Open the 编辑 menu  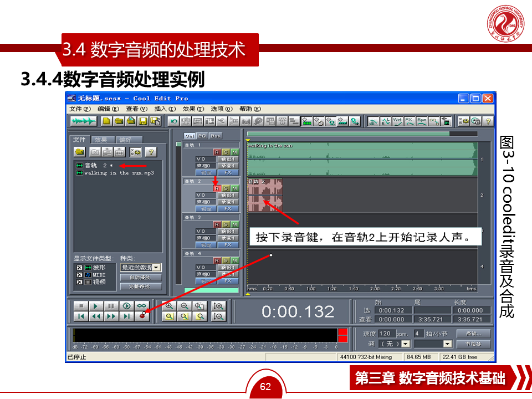click(x=108, y=109)
